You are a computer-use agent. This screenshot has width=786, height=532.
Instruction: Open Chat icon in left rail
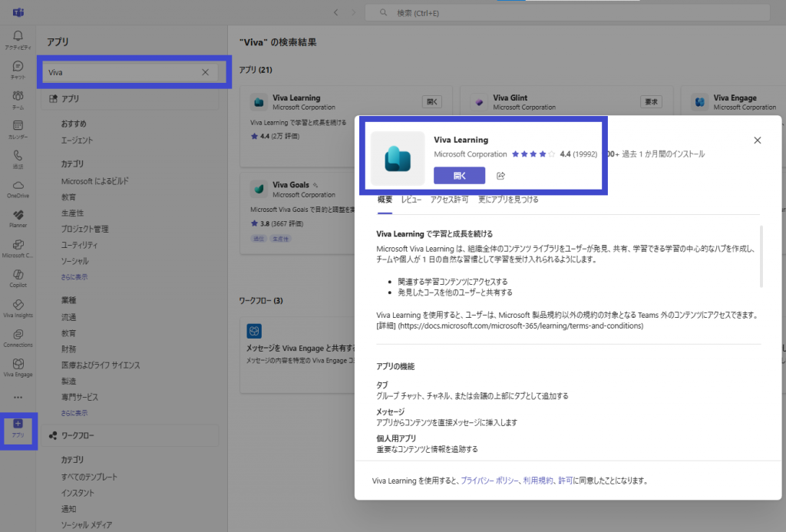(x=18, y=68)
